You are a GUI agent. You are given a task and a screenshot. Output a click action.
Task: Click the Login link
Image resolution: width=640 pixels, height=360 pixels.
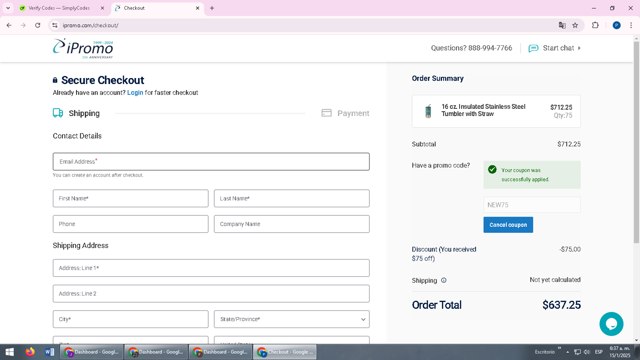pyautogui.click(x=135, y=93)
